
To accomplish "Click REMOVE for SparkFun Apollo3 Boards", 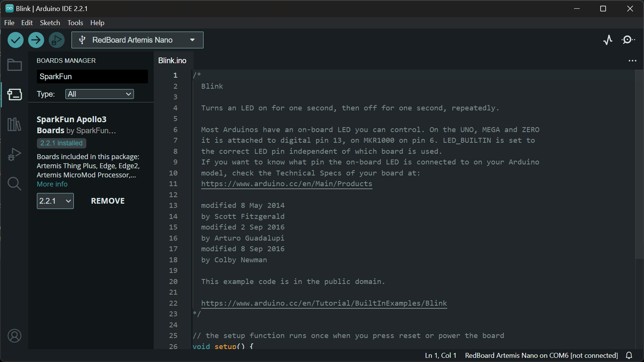I will 108,201.
